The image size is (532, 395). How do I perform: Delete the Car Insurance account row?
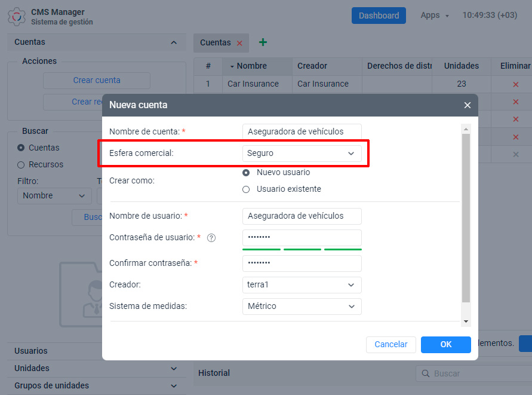coord(515,84)
